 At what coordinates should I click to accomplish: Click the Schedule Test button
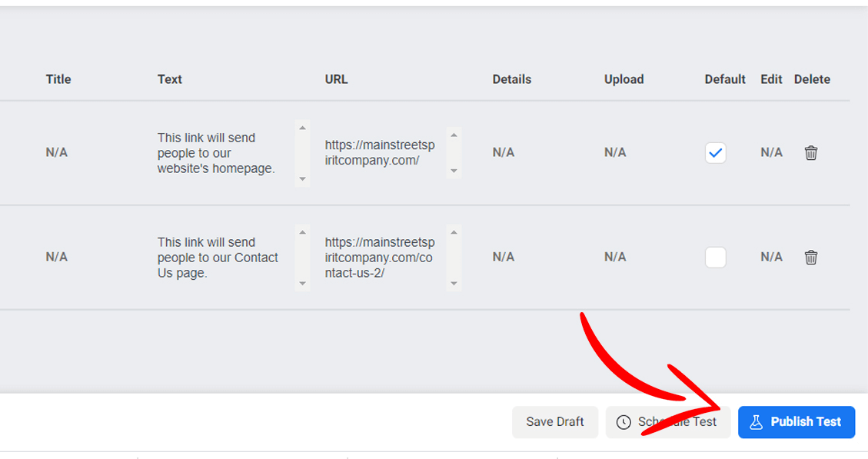coord(667,422)
